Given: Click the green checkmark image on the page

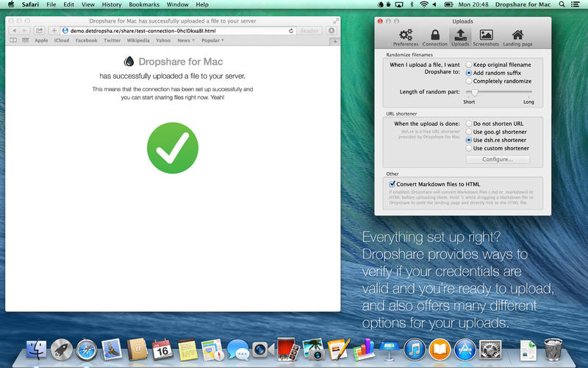Looking at the screenshot, I should [173, 148].
